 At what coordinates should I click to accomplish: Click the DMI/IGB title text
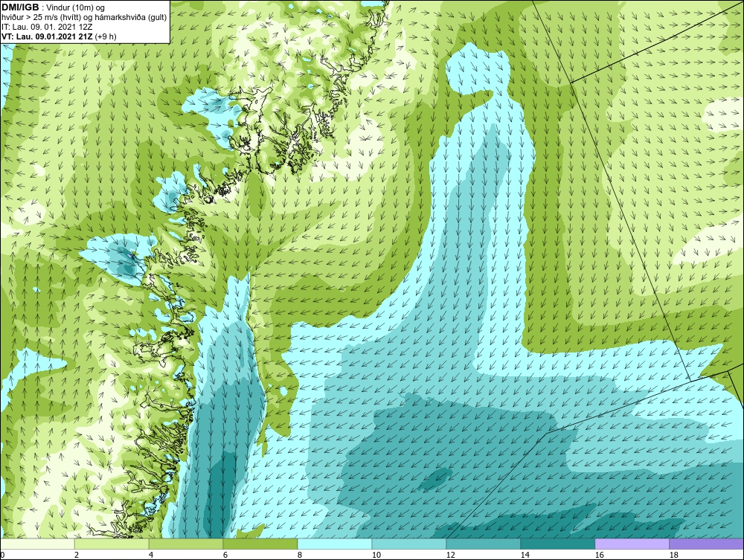[20, 7]
